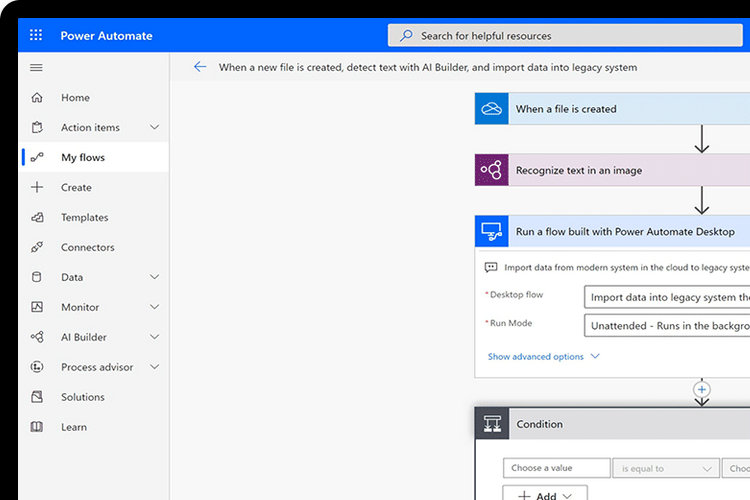Click the comment bubble icon in desktop flow step

click(491, 267)
